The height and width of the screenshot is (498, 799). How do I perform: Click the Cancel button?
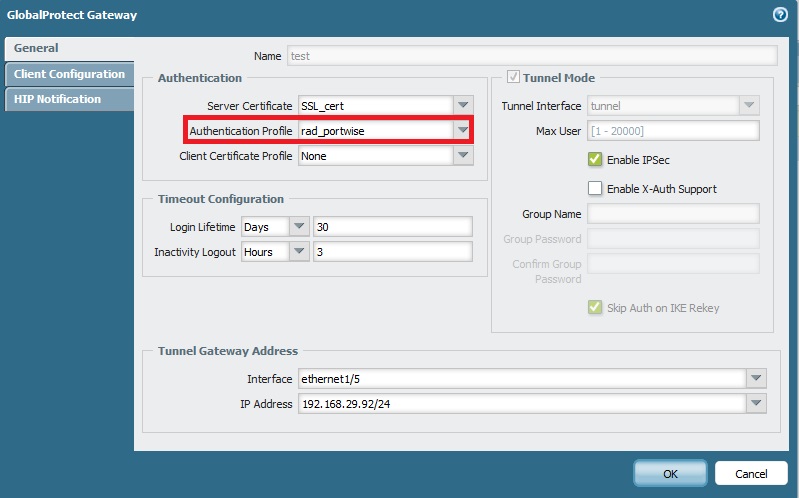pos(751,473)
